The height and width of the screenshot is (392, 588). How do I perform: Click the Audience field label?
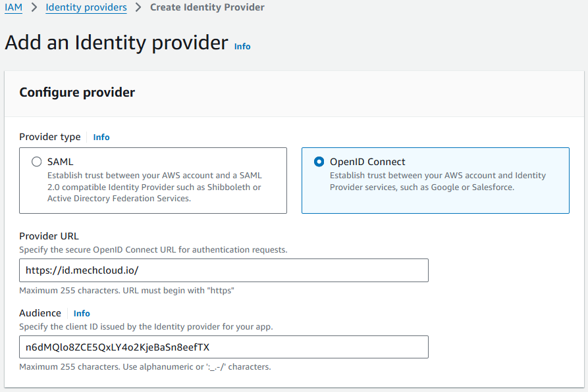pyautogui.click(x=40, y=313)
